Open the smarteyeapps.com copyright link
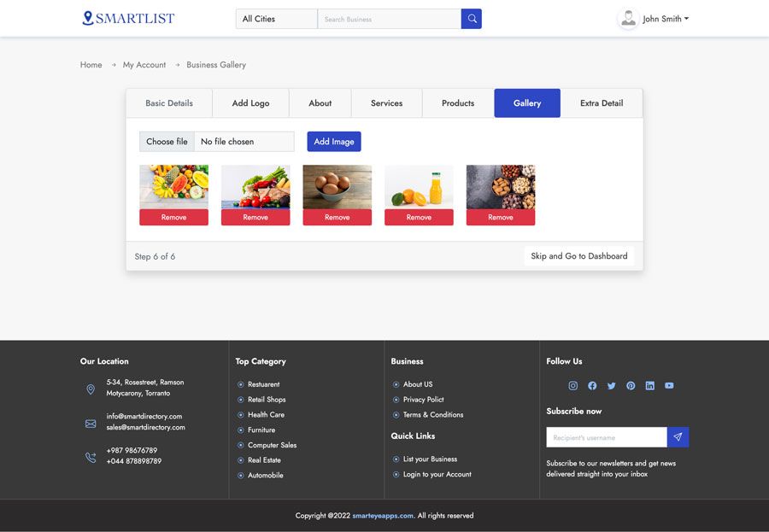This screenshot has width=769, height=532. [x=383, y=516]
